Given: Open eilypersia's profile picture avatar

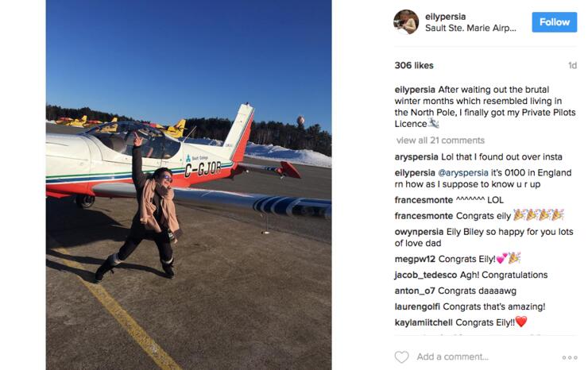Looking at the screenshot, I should [x=406, y=22].
